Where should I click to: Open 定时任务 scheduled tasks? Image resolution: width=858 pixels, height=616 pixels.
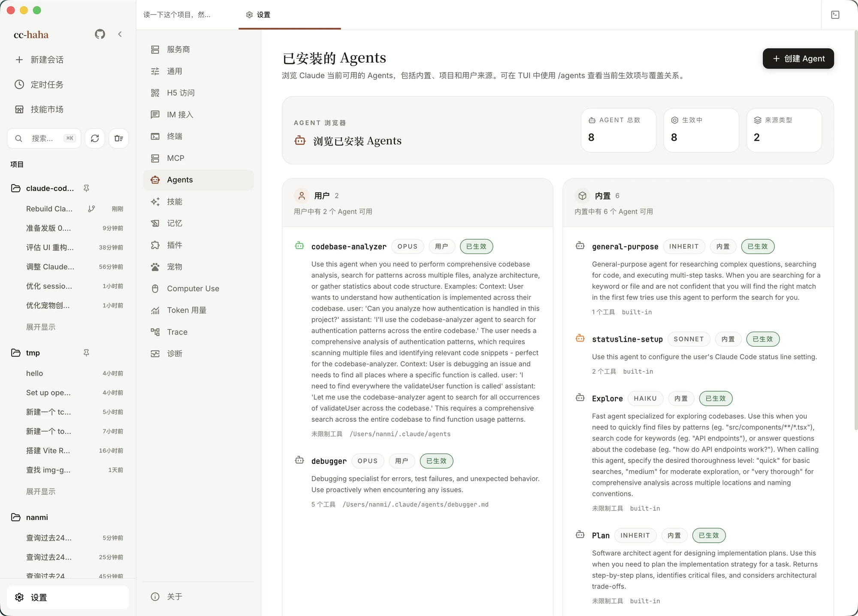click(x=68, y=85)
